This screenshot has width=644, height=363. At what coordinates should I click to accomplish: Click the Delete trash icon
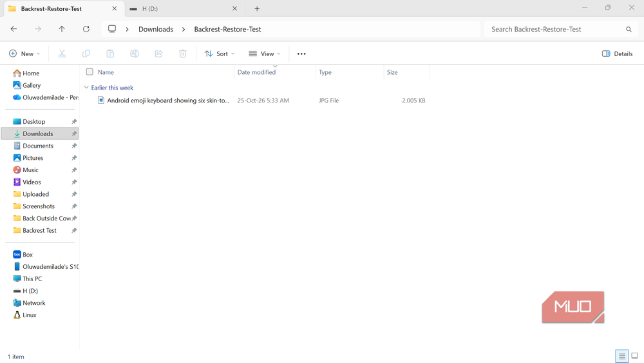183,54
